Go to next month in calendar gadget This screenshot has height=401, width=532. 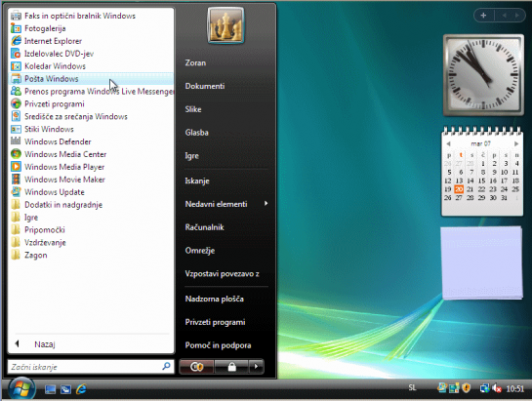[516, 143]
